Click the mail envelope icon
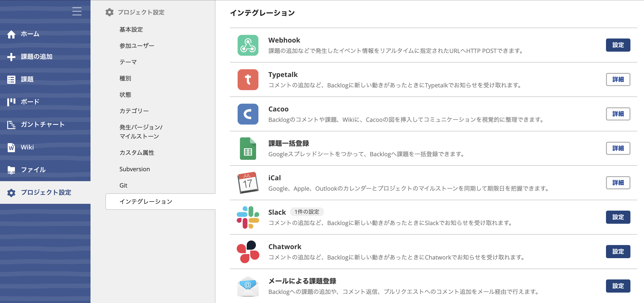Screen dimensions: 644x303 point(248,286)
